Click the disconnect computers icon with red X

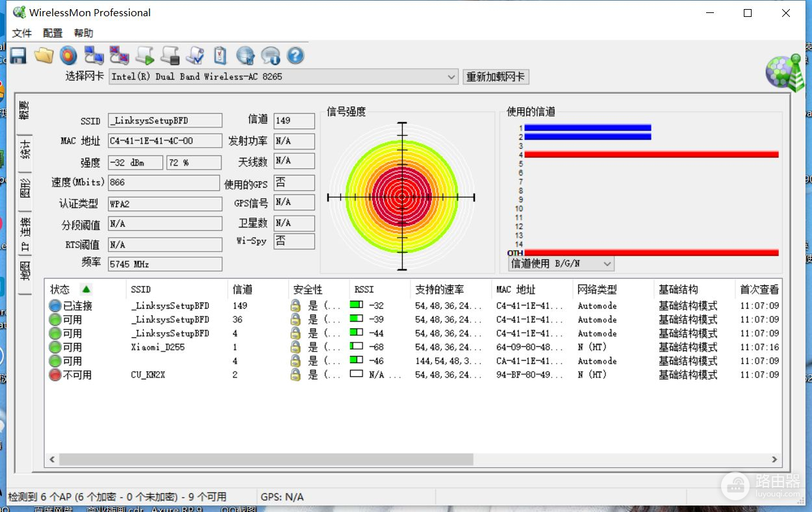[x=120, y=56]
